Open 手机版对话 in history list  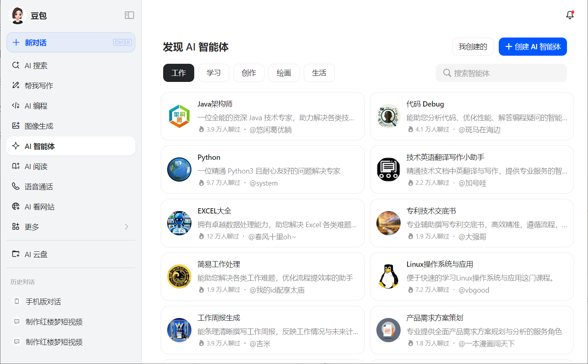coord(43,301)
